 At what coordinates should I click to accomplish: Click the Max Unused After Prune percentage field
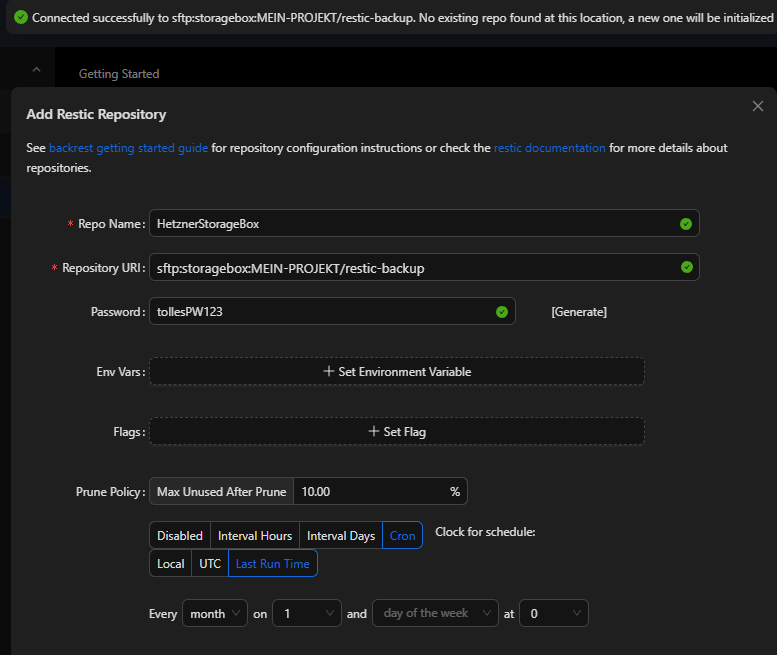(x=370, y=492)
